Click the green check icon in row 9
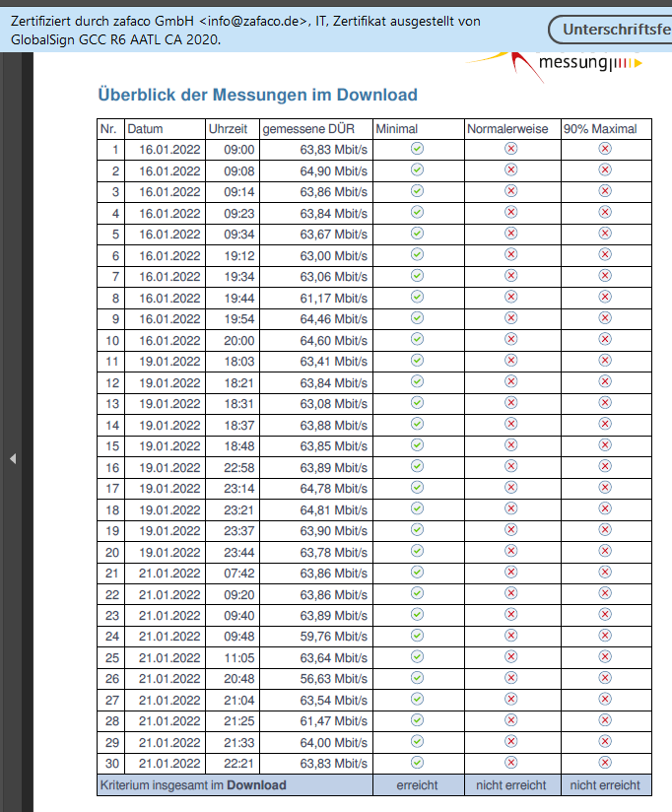Image resolution: width=672 pixels, height=812 pixels. [x=417, y=318]
